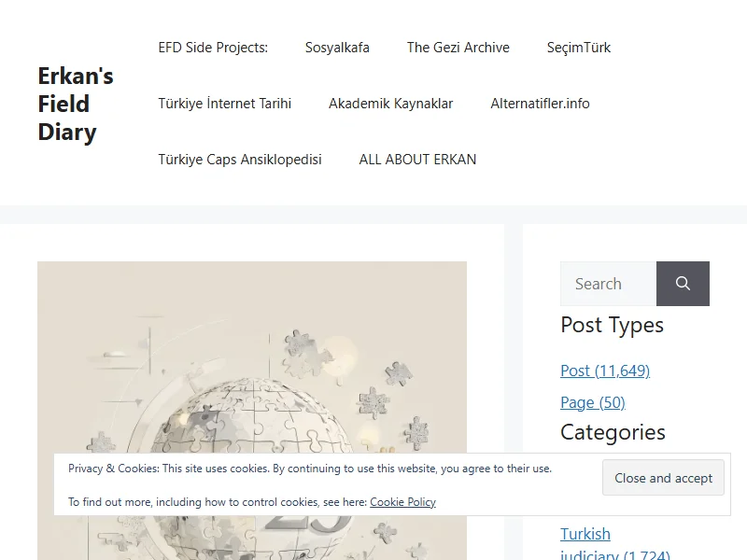Viewport: 747px width, 560px height.
Task: Filter by Page (50) post type
Action: point(592,402)
